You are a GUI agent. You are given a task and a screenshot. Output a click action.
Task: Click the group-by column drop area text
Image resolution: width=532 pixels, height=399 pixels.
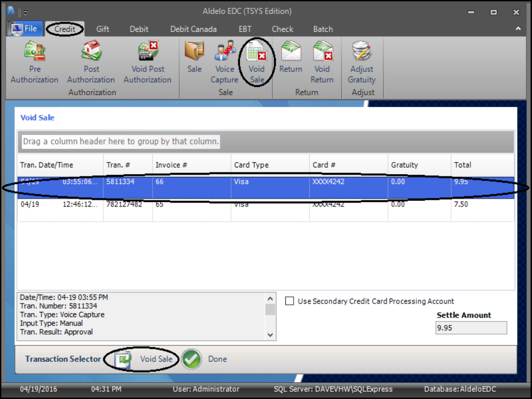(x=121, y=142)
